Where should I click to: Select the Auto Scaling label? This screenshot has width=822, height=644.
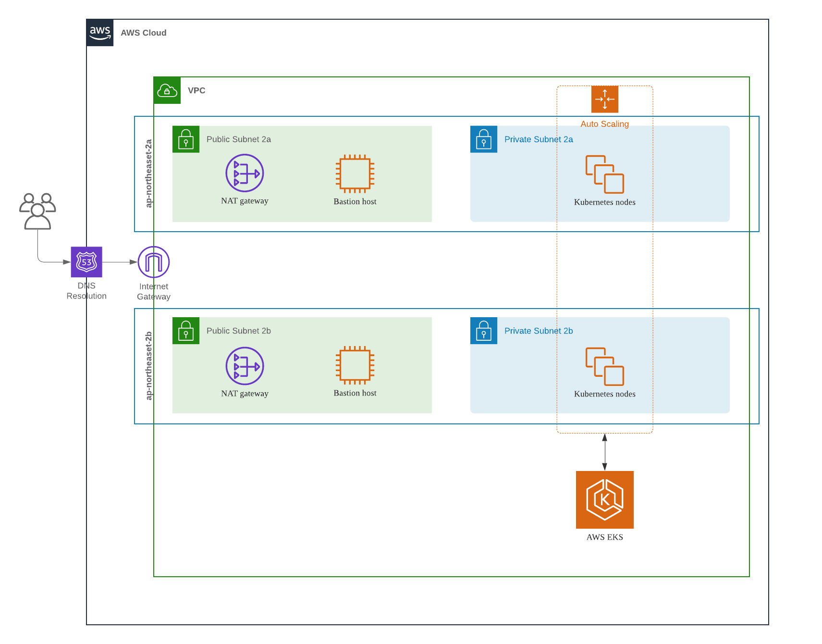pyautogui.click(x=605, y=124)
